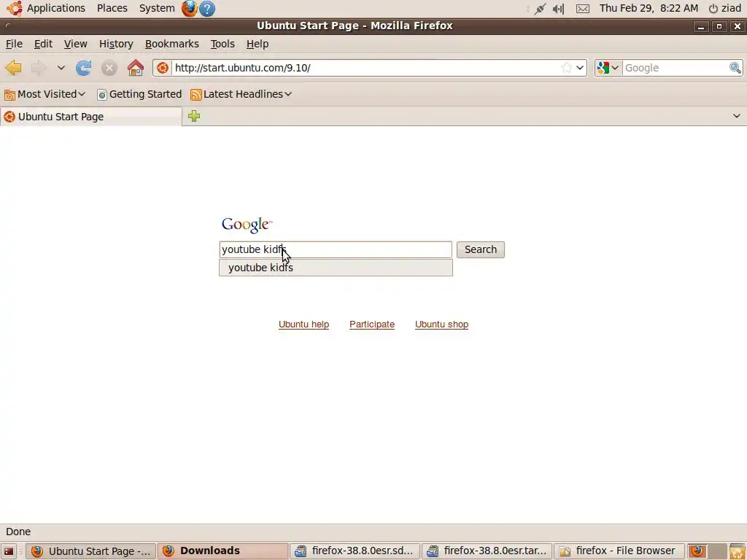Open the Edit menu
Viewport: 747px width, 560px height.
click(43, 44)
